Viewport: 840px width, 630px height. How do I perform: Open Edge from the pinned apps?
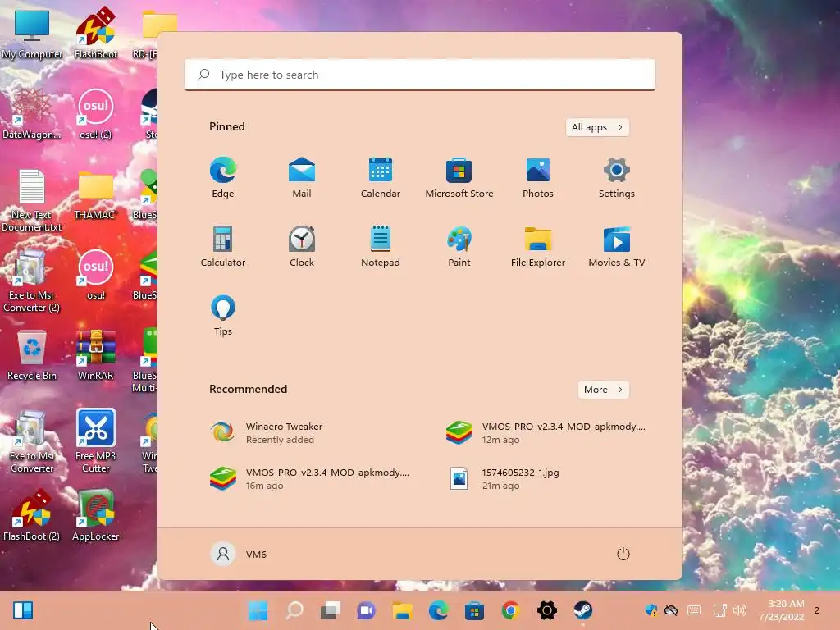tap(223, 178)
